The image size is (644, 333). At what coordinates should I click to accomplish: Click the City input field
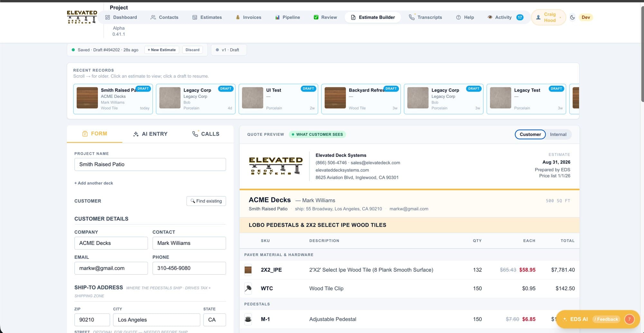click(x=156, y=320)
